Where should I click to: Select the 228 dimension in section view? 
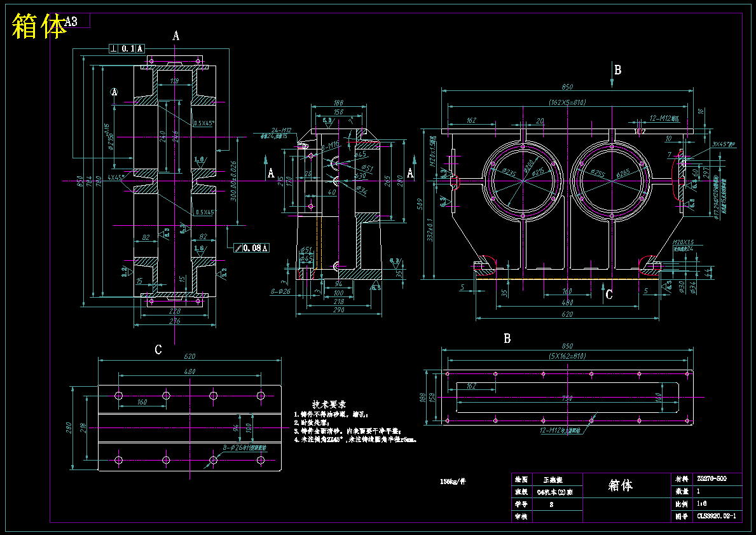point(175,312)
